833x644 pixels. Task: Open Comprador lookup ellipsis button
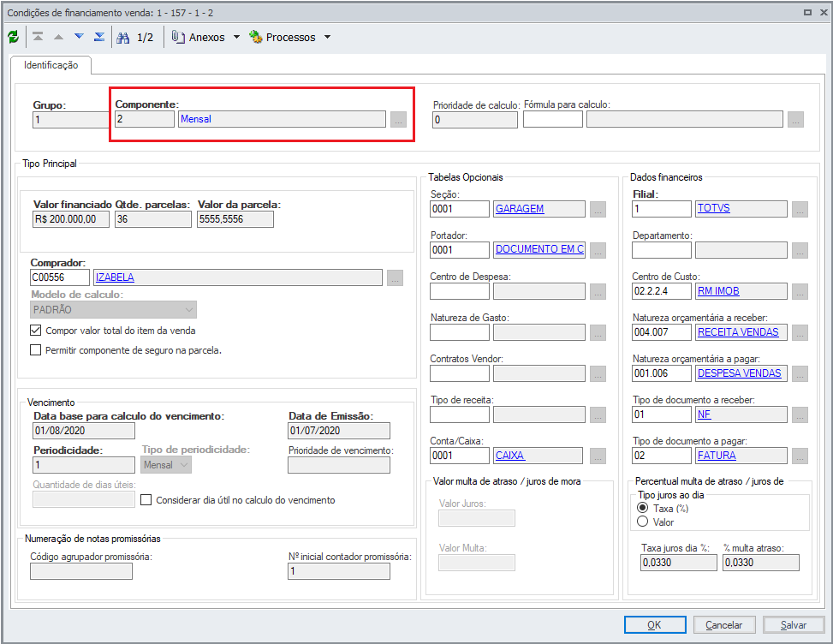[x=395, y=277]
